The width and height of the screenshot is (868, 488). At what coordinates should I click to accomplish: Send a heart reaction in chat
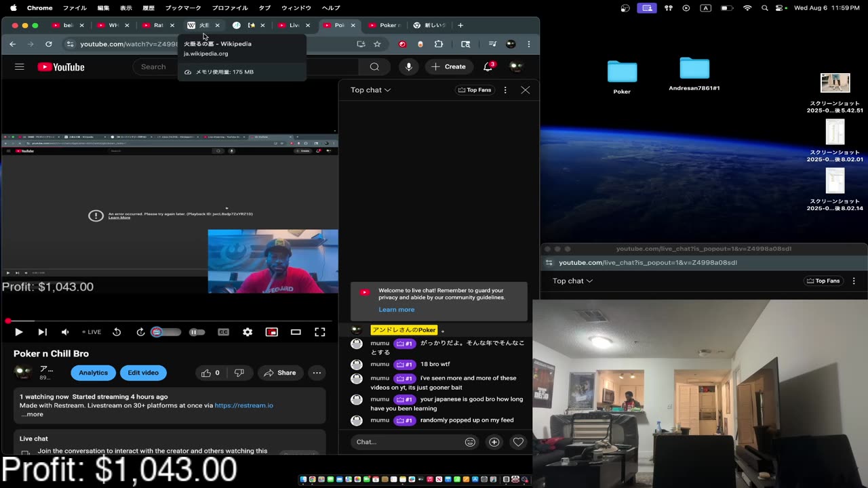tap(518, 442)
